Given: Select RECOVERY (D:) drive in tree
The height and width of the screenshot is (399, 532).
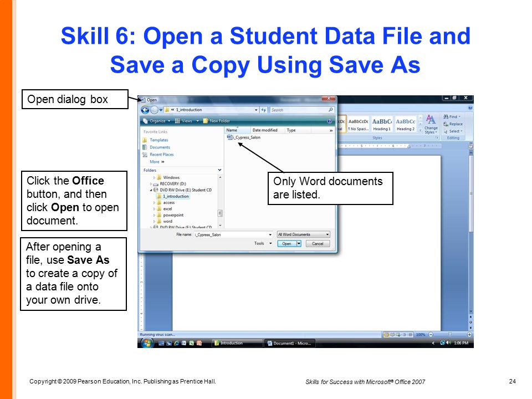Looking at the screenshot, I should coord(170,183).
